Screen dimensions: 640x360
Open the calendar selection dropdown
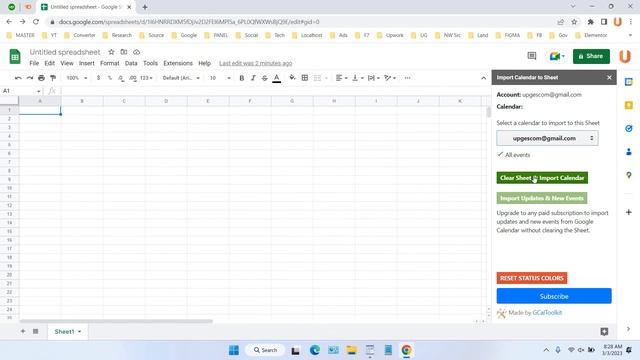(x=547, y=138)
